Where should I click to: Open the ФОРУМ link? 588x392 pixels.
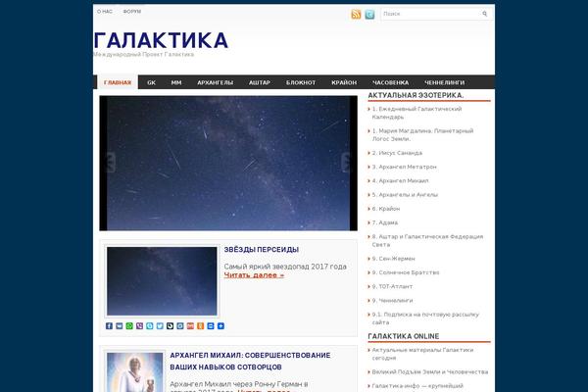click(x=132, y=12)
